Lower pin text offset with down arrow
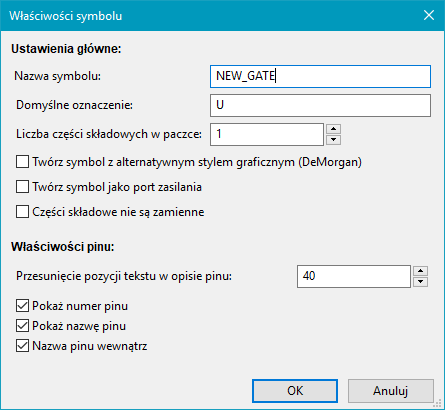 420,282
